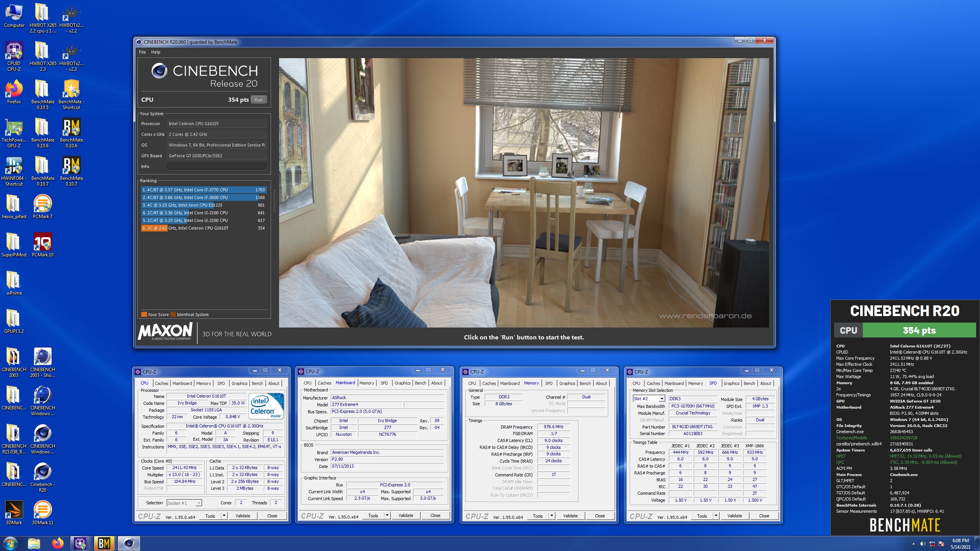Click Close in the Mainboard CPU-Z window
The width and height of the screenshot is (980, 551).
click(x=435, y=515)
